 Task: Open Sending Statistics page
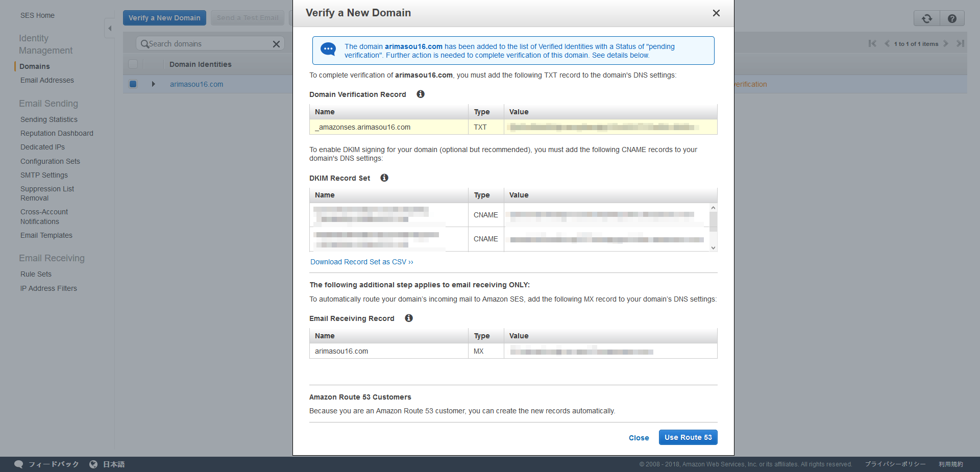[x=49, y=119]
